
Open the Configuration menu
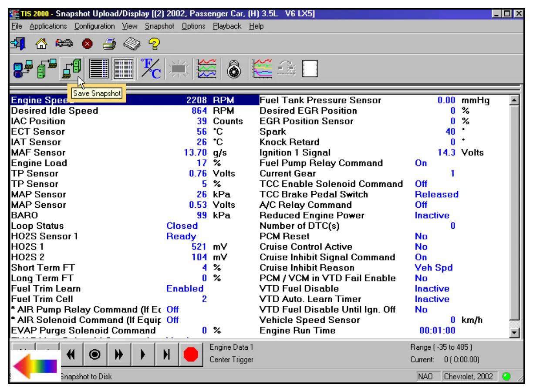[94, 26]
